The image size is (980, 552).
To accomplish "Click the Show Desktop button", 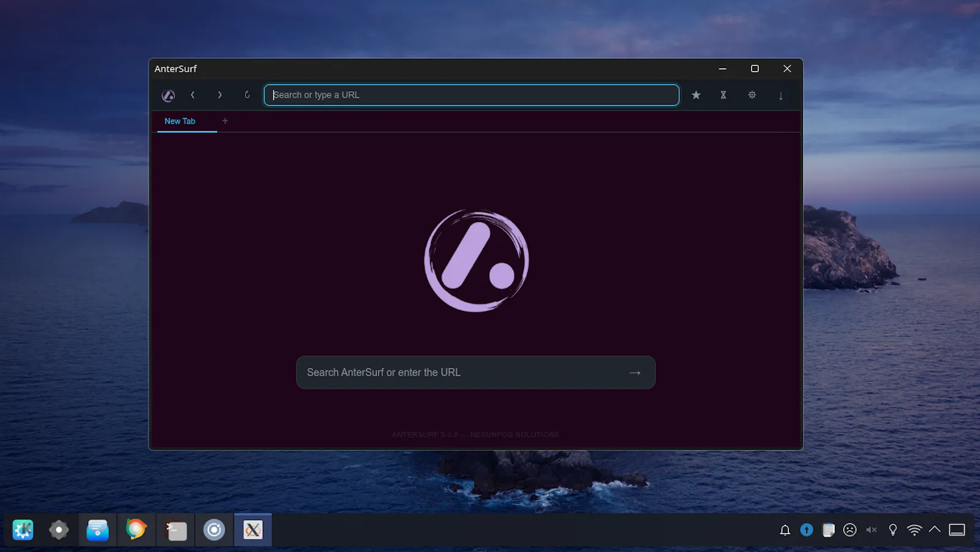I will [x=957, y=530].
